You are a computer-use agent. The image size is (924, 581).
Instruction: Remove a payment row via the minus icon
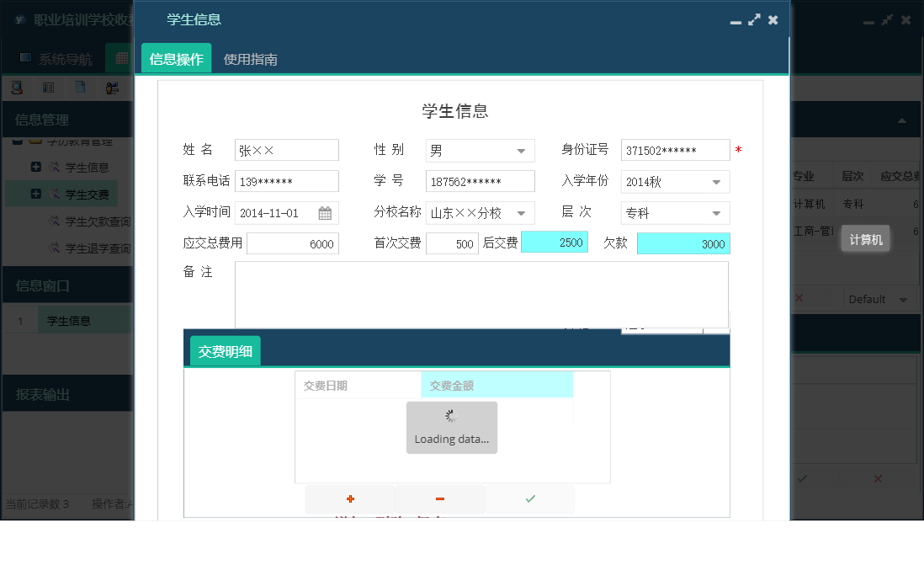coord(439,498)
